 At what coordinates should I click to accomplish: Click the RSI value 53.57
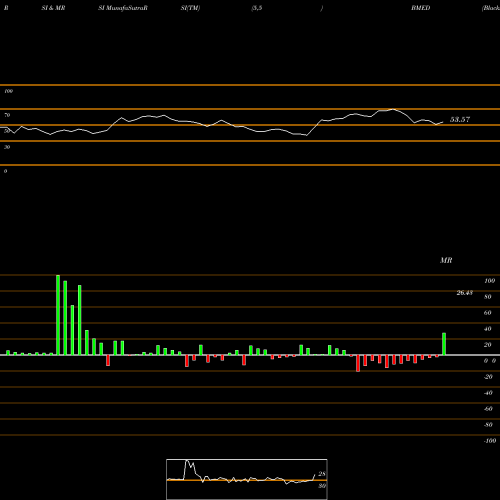click(460, 119)
